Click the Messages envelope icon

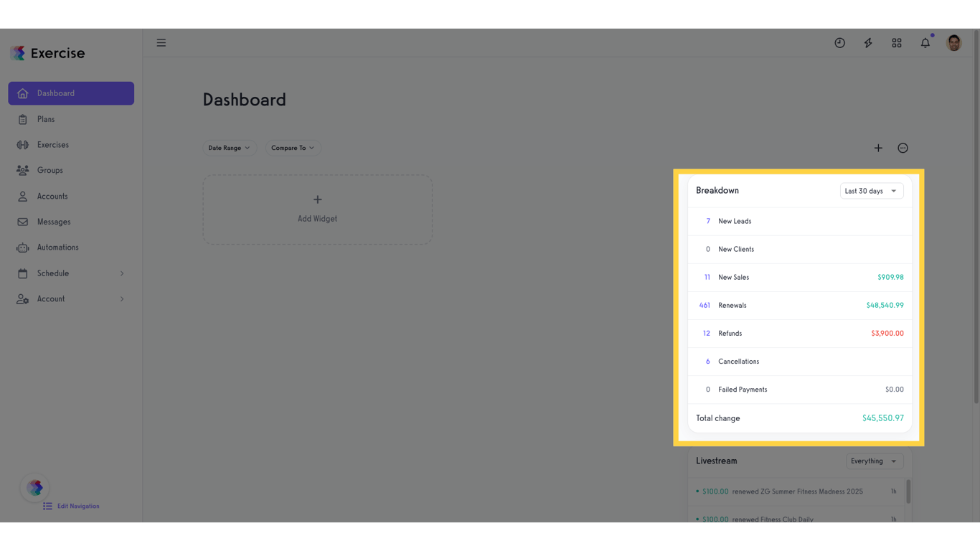[x=24, y=221]
